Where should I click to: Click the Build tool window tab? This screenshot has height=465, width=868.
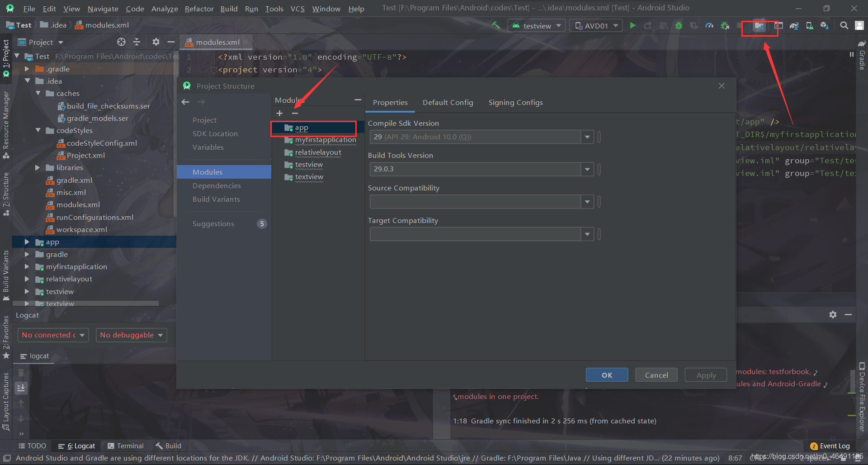pos(168,446)
